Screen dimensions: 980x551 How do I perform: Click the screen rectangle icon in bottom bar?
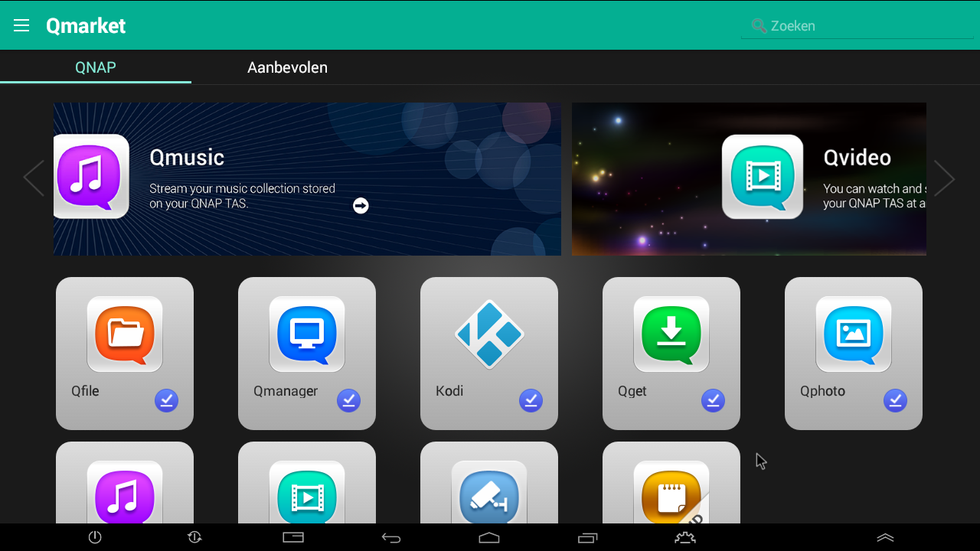pyautogui.click(x=293, y=537)
